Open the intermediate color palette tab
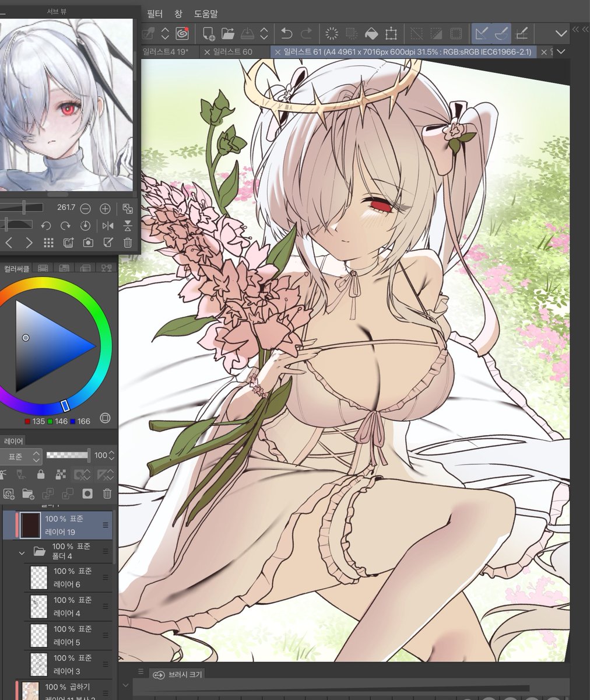Image resolution: width=590 pixels, height=700 pixels. click(x=85, y=268)
